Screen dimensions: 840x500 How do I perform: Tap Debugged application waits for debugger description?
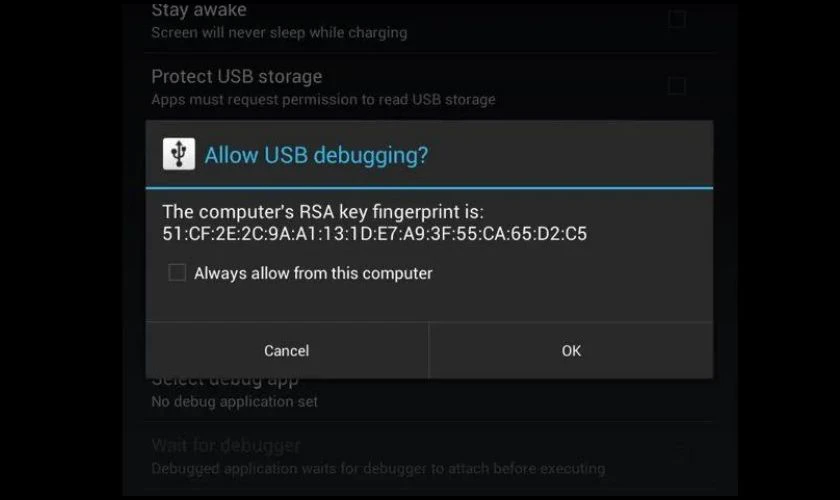378,468
